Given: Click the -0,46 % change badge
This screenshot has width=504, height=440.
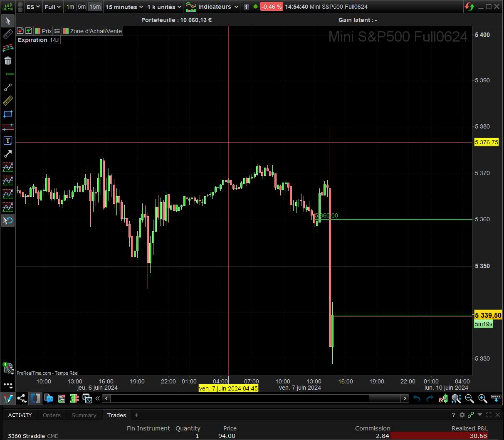Looking at the screenshot, I should pyautogui.click(x=272, y=7).
